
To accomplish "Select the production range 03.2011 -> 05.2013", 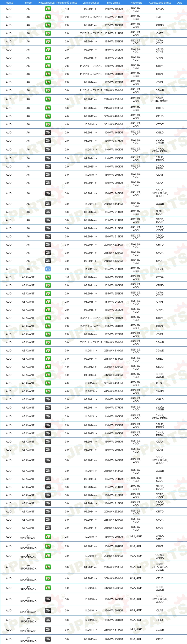I will (x=91, y=17).
